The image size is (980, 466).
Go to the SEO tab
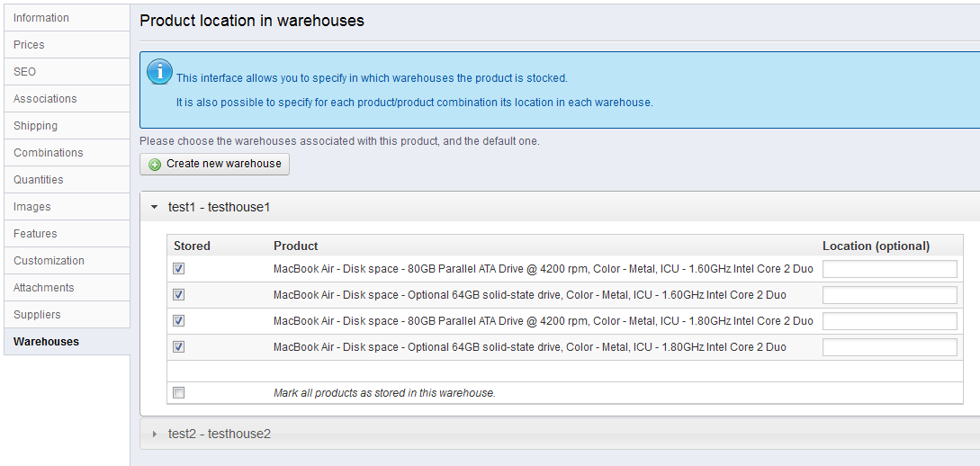pos(25,72)
